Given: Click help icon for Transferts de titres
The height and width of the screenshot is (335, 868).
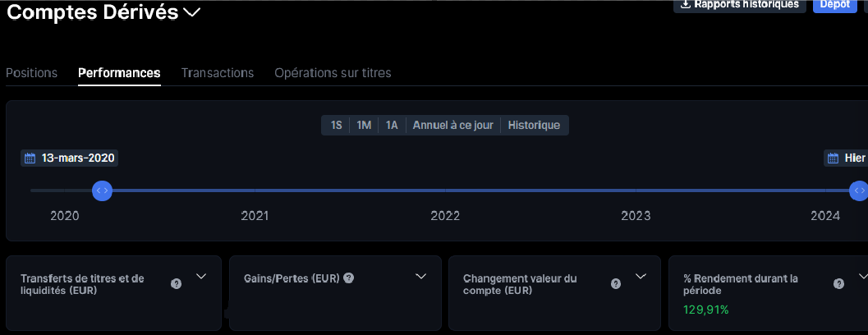Looking at the screenshot, I should pyautogui.click(x=176, y=284).
